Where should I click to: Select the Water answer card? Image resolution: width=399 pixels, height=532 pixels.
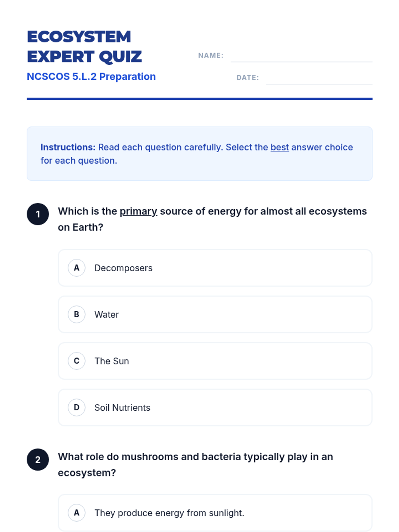(215, 314)
